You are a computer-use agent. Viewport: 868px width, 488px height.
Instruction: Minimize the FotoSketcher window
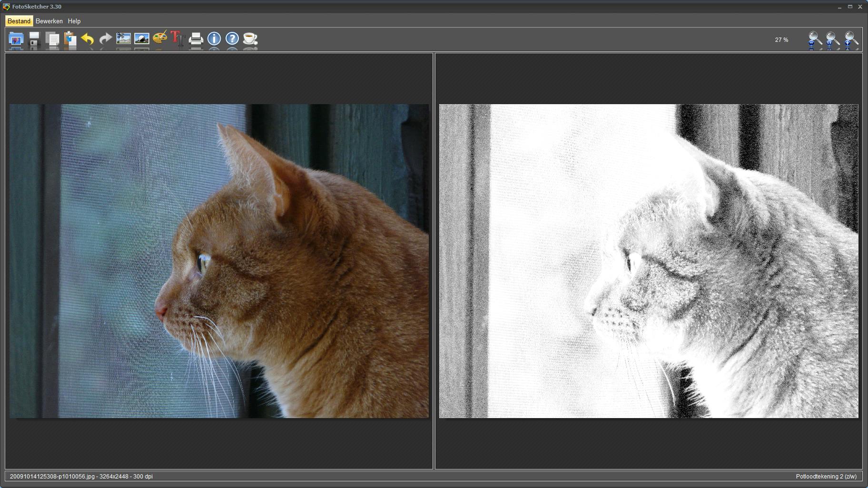839,7
